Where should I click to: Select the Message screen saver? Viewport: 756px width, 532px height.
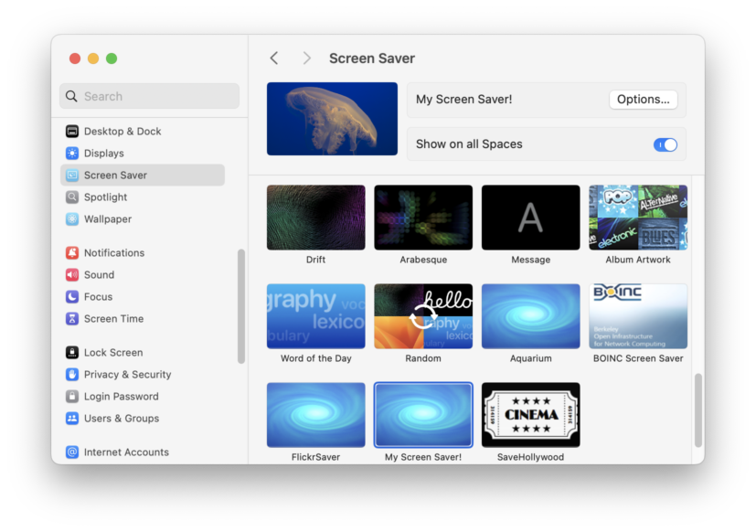pos(530,217)
